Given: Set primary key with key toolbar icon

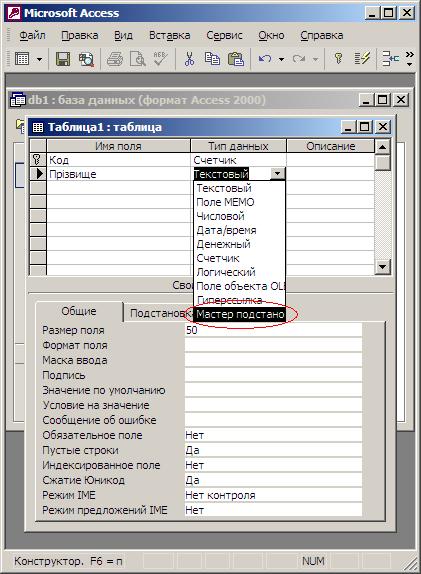Looking at the screenshot, I should pyautogui.click(x=338, y=59).
